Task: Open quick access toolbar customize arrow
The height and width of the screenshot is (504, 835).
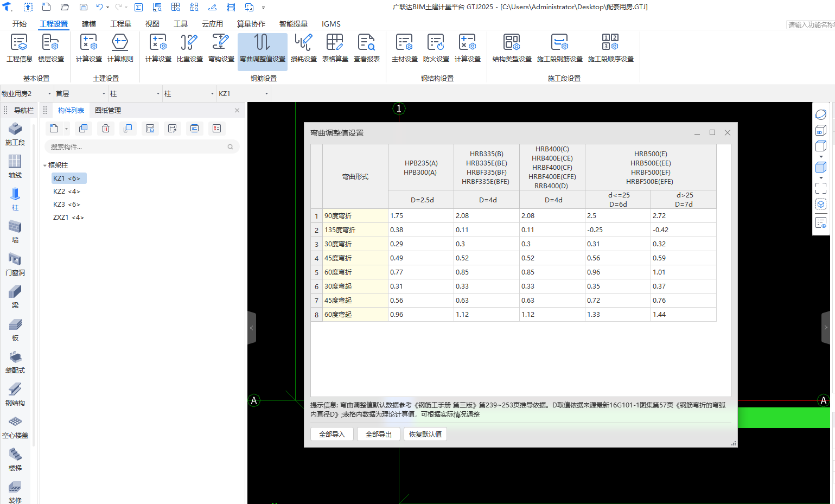Action: coord(264,7)
